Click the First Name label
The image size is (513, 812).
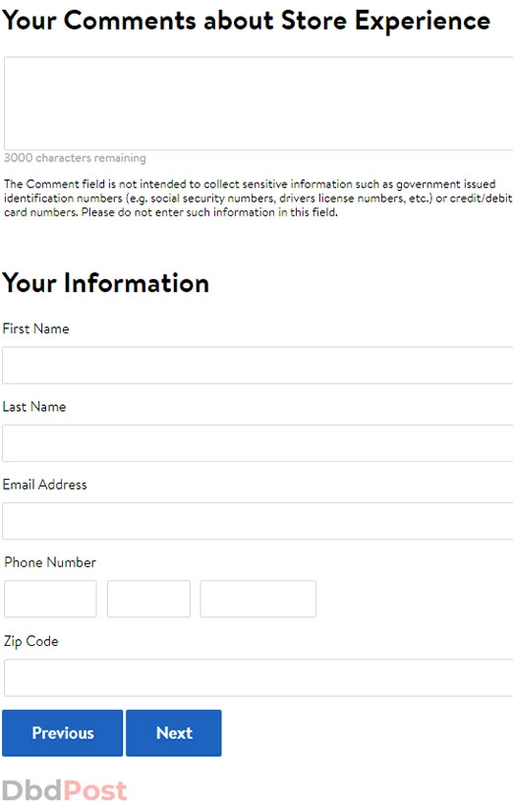pyautogui.click(x=35, y=329)
